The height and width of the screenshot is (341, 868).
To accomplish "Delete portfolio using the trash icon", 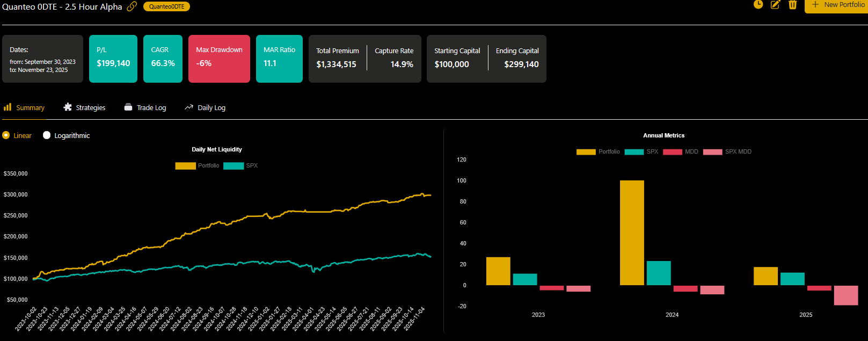I will (792, 5).
